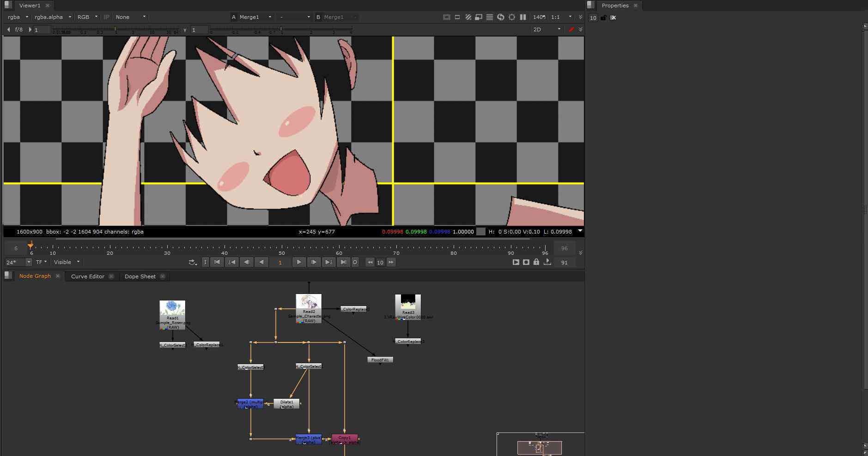Skip back by increment button
Viewport: 868px width, 456px height.
tap(370, 262)
